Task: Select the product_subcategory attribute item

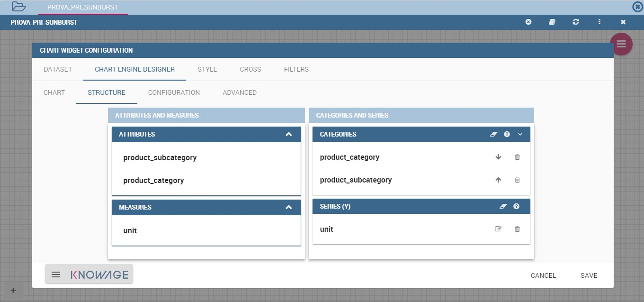Action: tap(160, 157)
